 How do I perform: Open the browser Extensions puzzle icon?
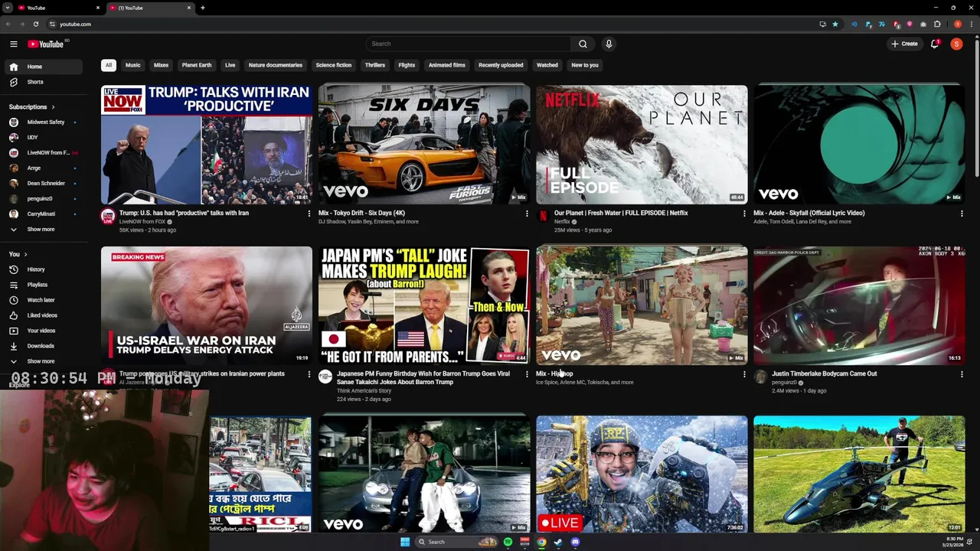pos(937,24)
